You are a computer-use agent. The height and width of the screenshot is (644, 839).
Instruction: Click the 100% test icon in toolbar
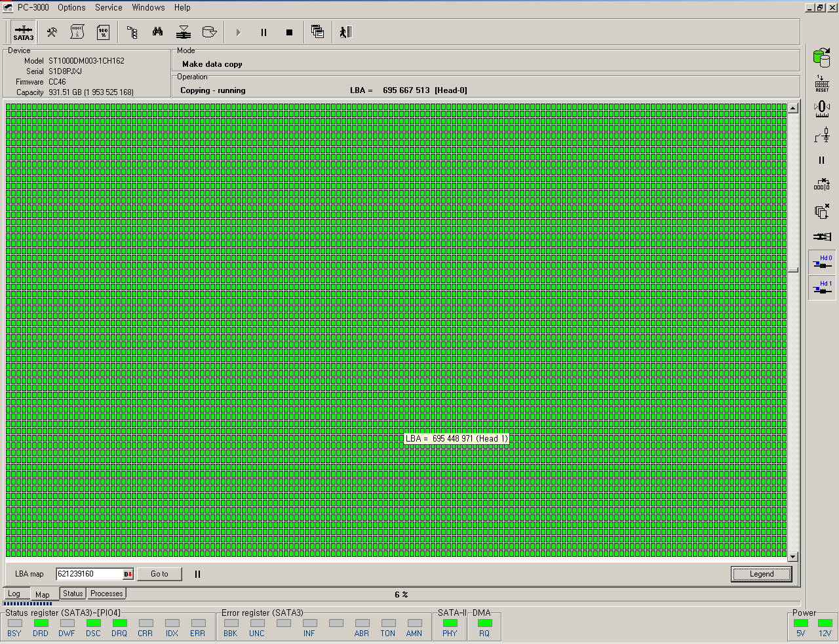[103, 32]
